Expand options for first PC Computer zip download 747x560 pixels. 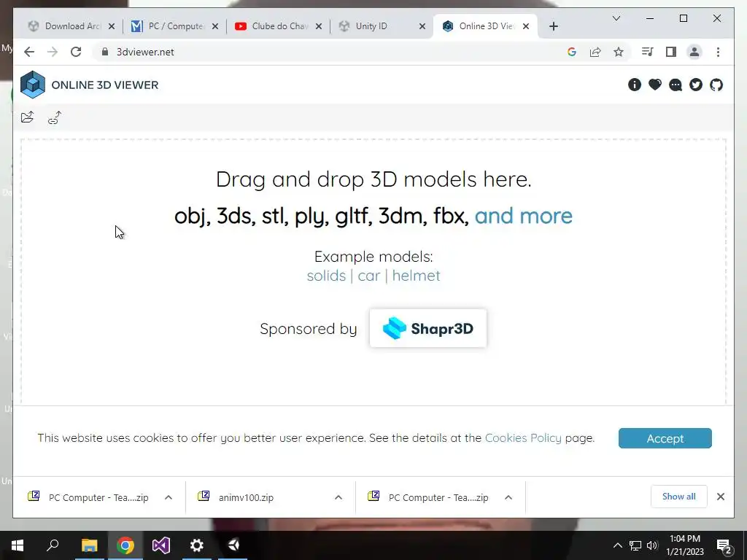click(169, 497)
